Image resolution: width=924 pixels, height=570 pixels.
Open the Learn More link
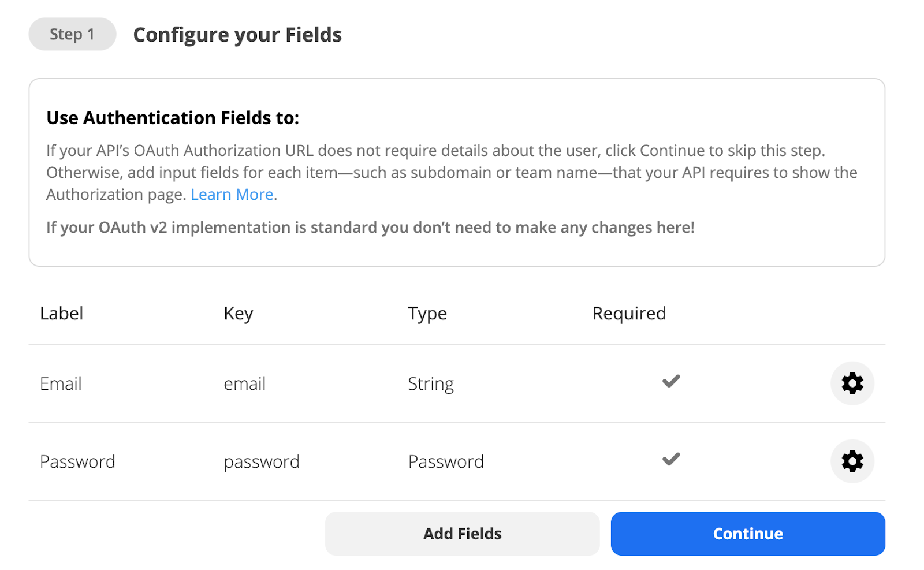(232, 195)
